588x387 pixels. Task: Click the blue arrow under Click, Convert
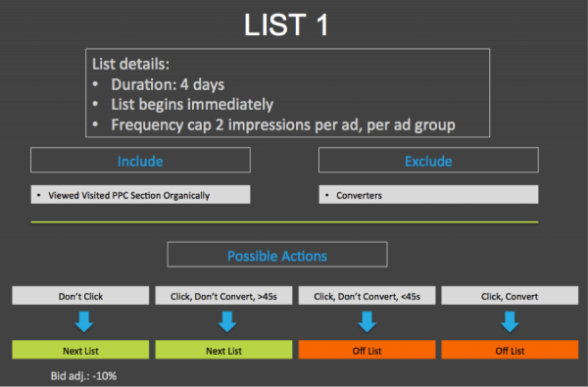[510, 321]
